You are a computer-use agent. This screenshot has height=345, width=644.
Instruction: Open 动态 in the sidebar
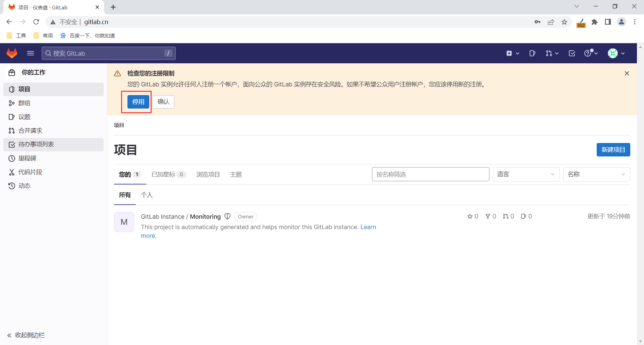pyautogui.click(x=53, y=186)
